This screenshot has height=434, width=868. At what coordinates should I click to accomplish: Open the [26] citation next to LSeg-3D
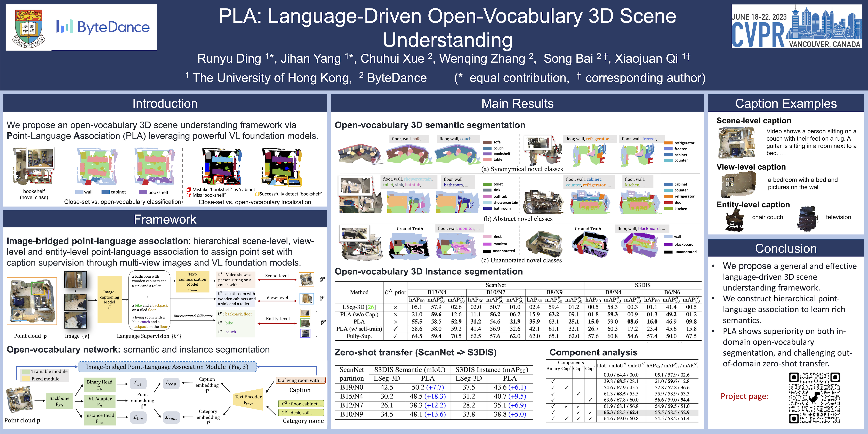click(x=371, y=307)
